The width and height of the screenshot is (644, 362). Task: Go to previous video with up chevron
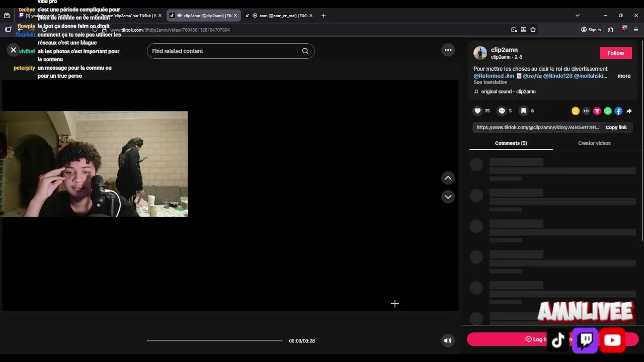point(448,178)
